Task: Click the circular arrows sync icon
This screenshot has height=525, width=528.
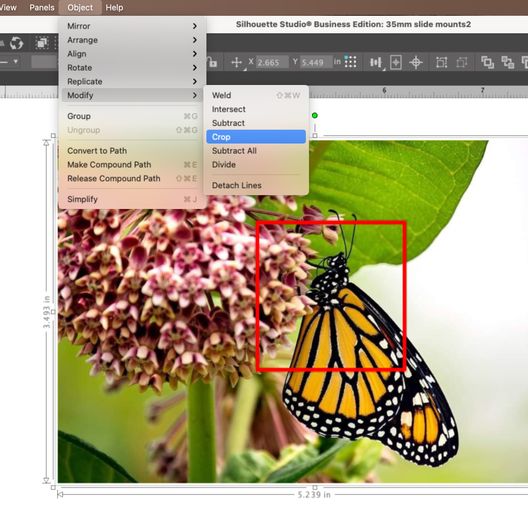Action: tap(16, 43)
